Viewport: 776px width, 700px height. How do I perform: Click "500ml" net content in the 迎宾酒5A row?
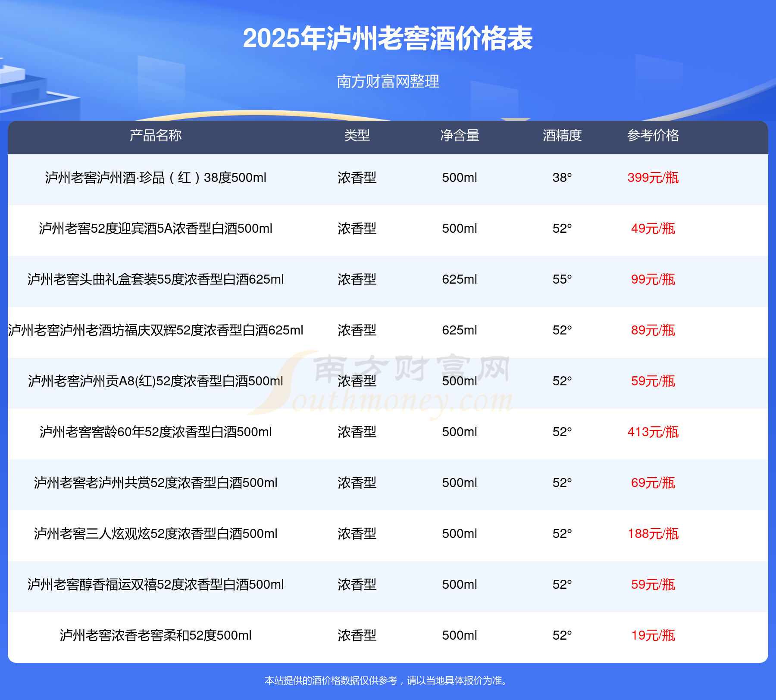(x=460, y=228)
